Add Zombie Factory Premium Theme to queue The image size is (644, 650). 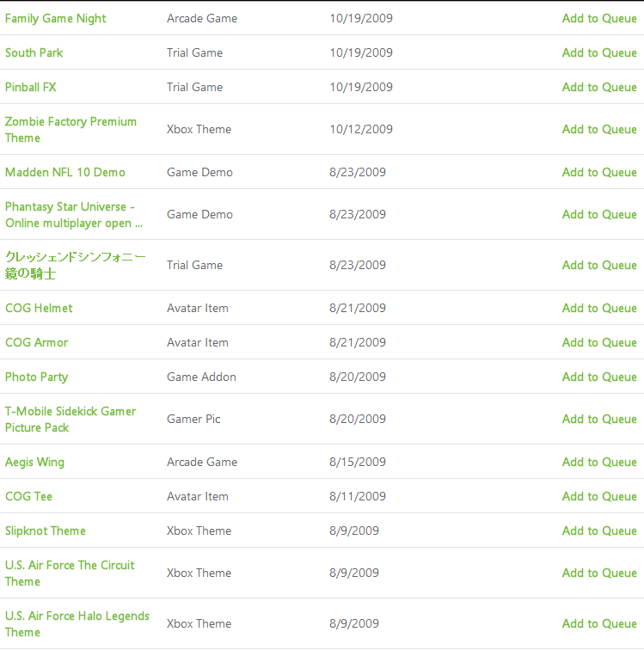599,129
